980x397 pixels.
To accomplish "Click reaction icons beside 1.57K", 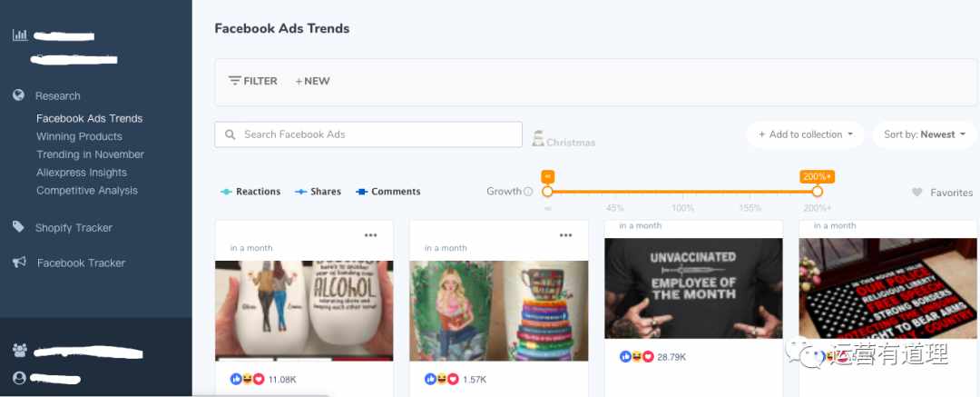I will [442, 379].
